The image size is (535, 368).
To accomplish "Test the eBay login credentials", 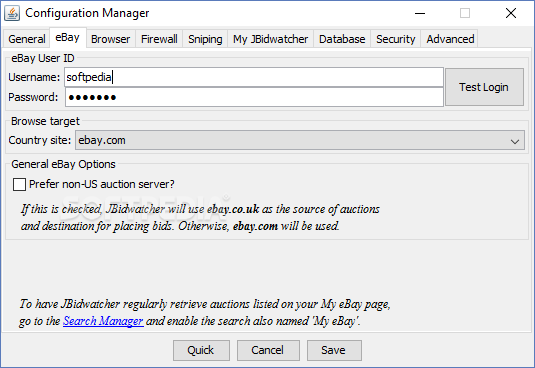I will click(484, 87).
